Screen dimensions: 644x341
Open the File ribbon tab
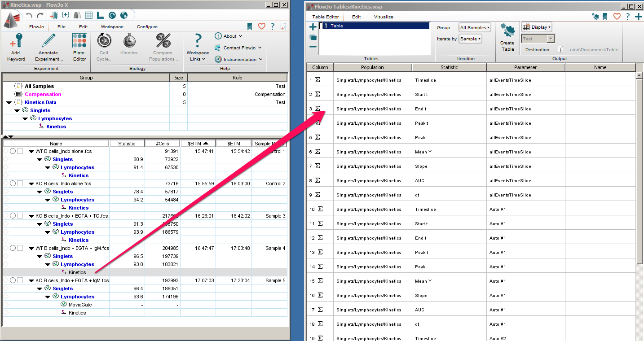coord(62,27)
